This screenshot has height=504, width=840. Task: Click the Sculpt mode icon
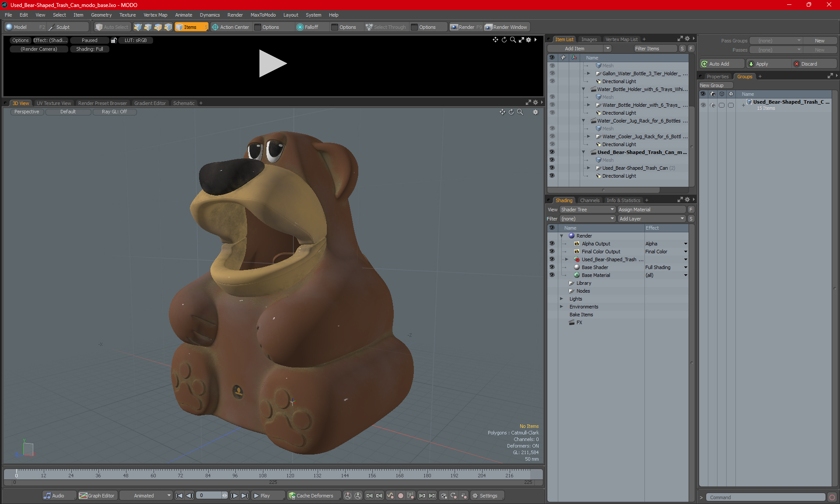tap(52, 27)
